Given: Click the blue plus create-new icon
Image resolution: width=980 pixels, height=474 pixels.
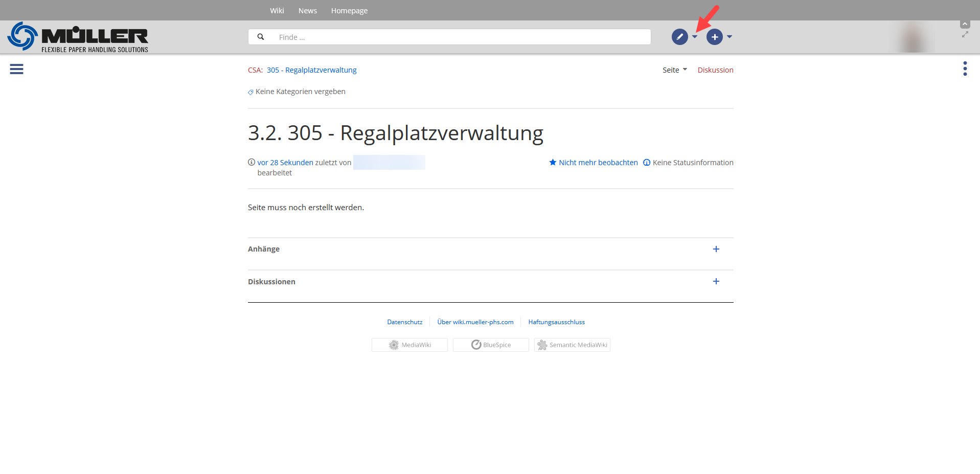Looking at the screenshot, I should (714, 37).
